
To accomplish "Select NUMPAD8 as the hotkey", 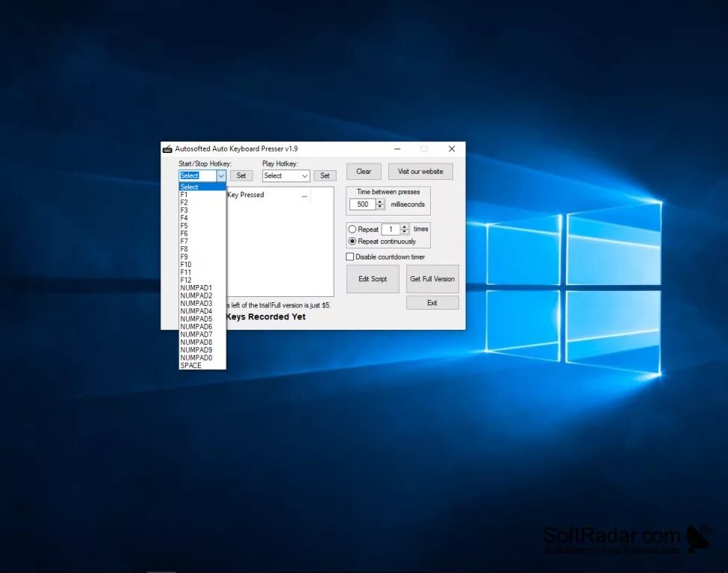I will [202, 342].
